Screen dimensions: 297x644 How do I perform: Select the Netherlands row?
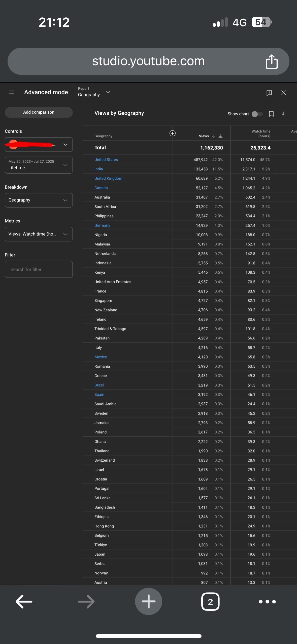pyautogui.click(x=189, y=254)
